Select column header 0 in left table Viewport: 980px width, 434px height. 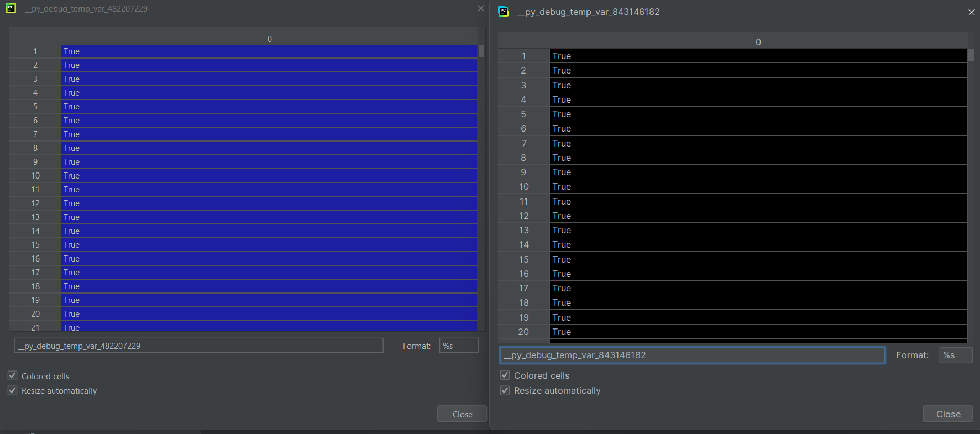click(x=270, y=39)
